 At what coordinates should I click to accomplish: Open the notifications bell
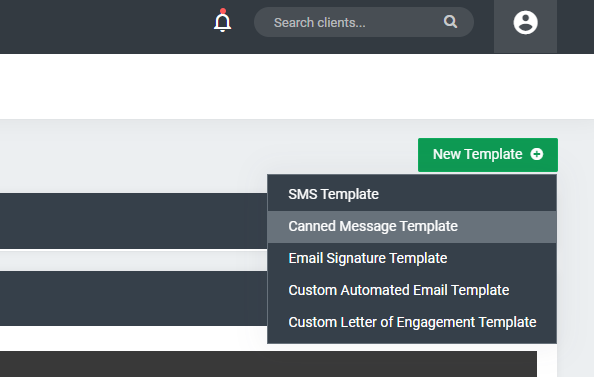coord(222,21)
